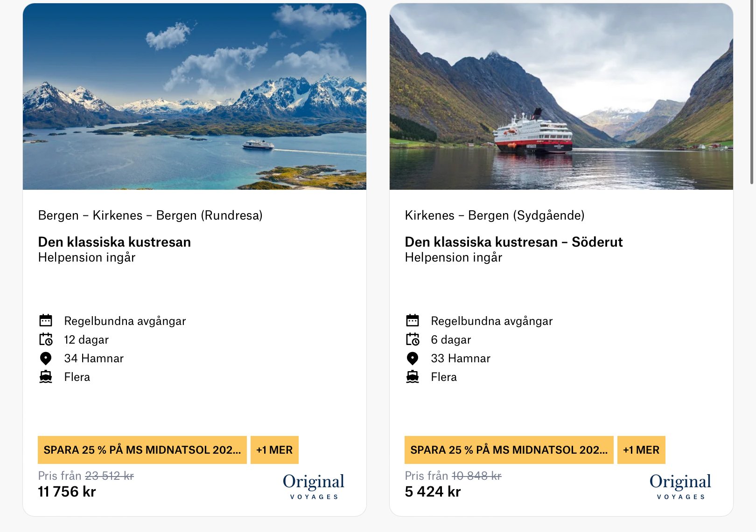Click Original Voyages logo on Söderut card
Image resolution: width=756 pixels, height=532 pixels.
(x=680, y=486)
